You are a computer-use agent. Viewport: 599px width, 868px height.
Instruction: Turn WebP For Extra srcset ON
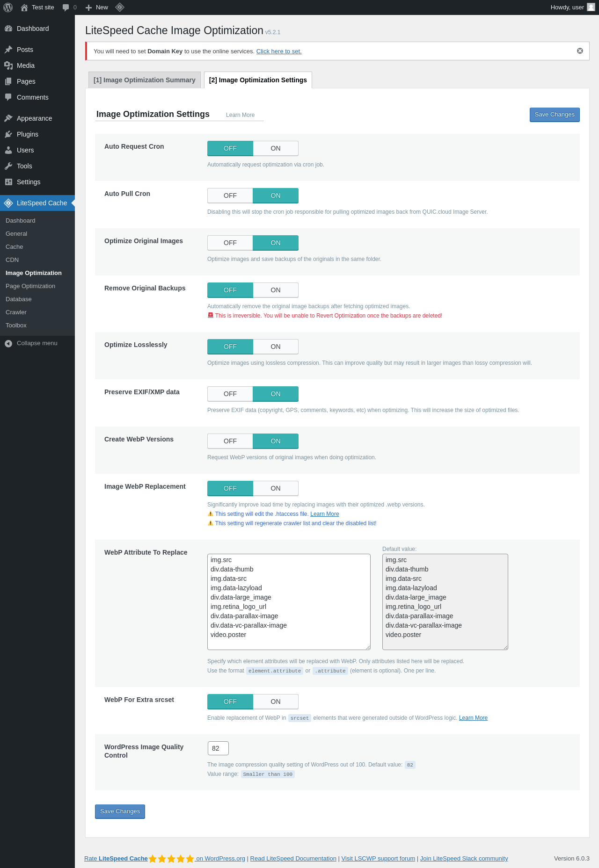(276, 702)
